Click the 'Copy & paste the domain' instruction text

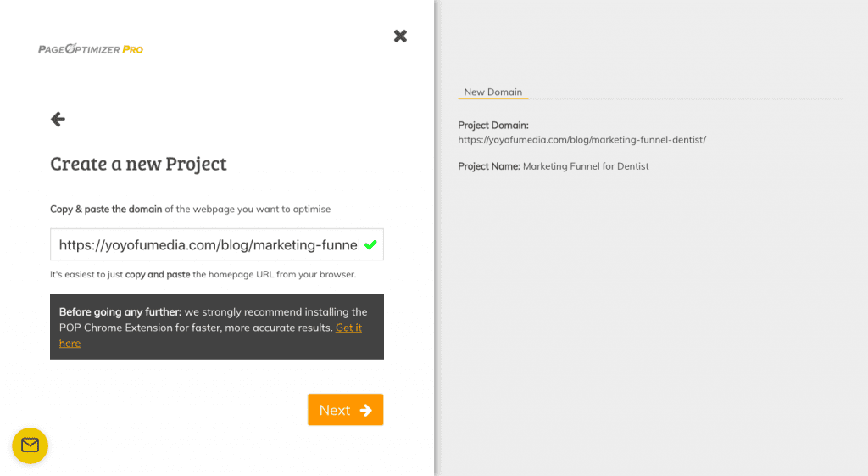coord(191,209)
